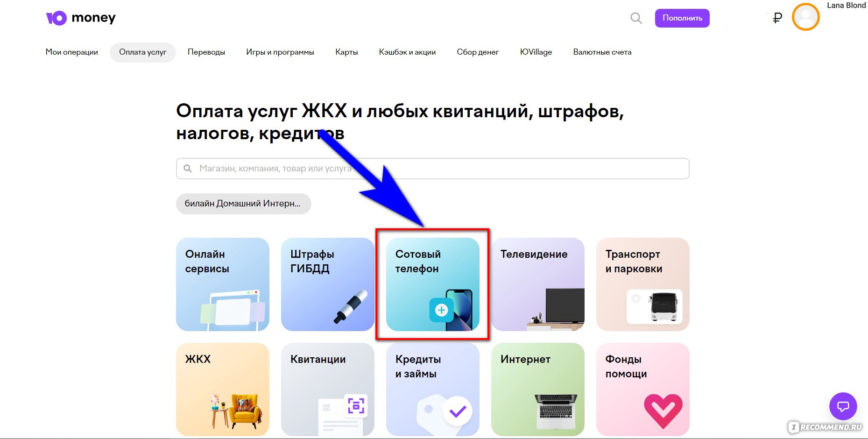The width and height of the screenshot is (868, 439).
Task: Open the Квитанции category card
Action: click(x=328, y=389)
